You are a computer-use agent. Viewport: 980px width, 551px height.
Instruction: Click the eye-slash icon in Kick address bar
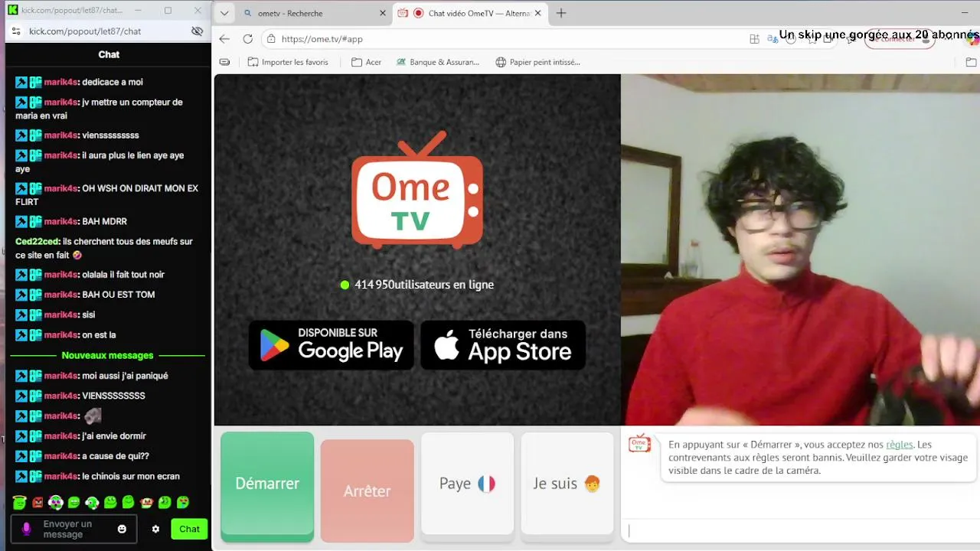coord(197,31)
